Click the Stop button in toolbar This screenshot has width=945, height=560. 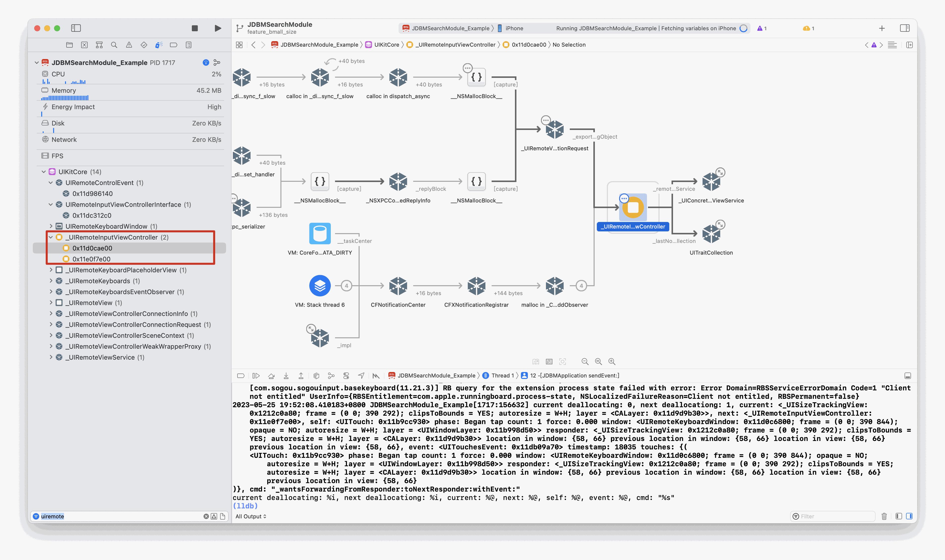pyautogui.click(x=195, y=28)
